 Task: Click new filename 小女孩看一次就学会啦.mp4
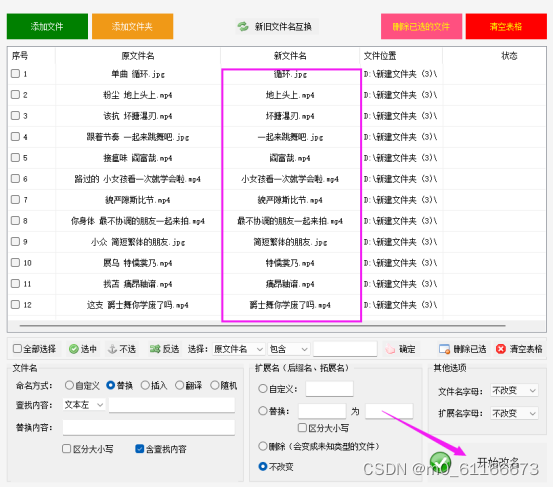pyautogui.click(x=290, y=179)
